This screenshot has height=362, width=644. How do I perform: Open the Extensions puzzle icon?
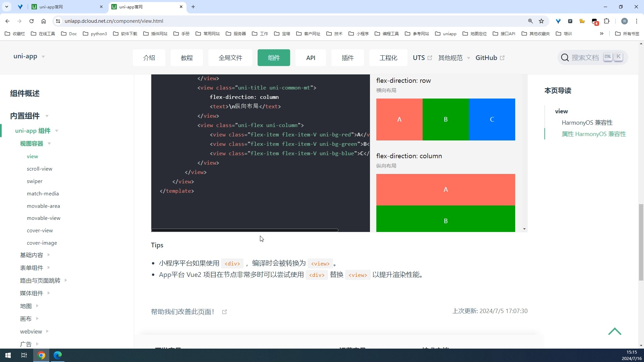click(x=607, y=21)
